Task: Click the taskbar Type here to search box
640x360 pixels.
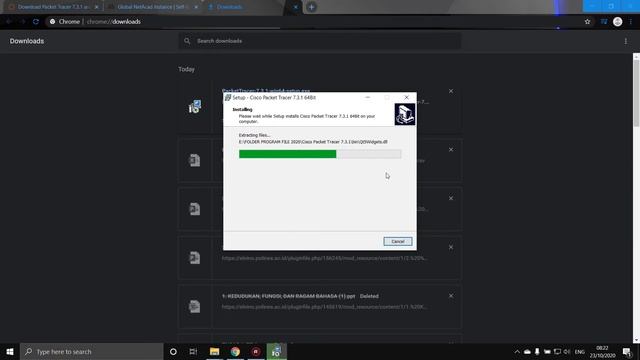Action: click(91, 351)
